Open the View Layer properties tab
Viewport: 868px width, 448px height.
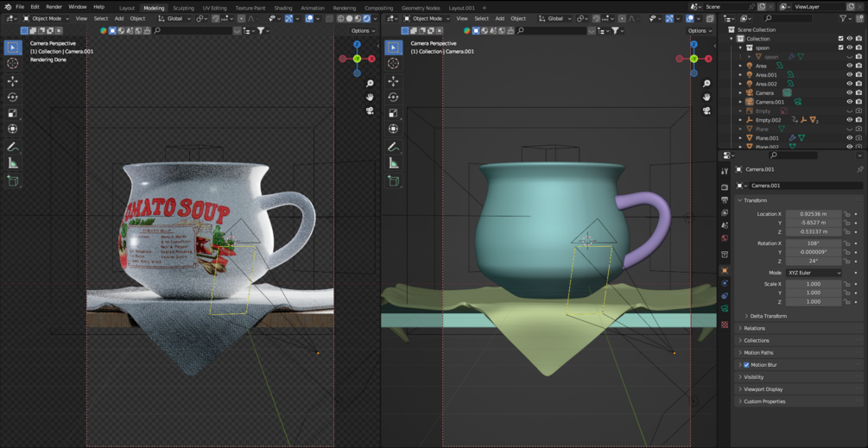(725, 212)
